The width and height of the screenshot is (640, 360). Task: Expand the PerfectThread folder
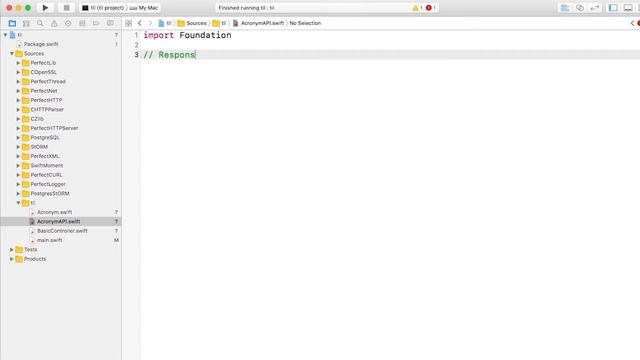pyautogui.click(x=18, y=82)
